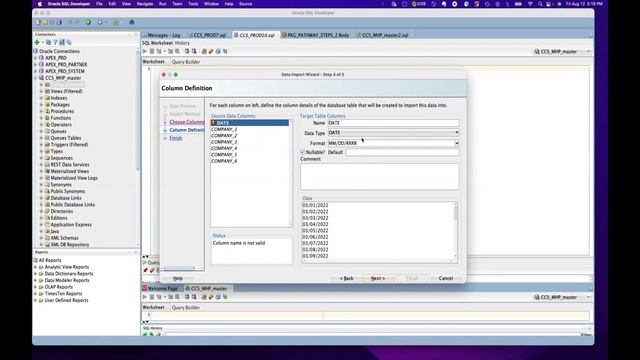Click the eraser Clear icon in upper worksheet toolbar

click(x=211, y=51)
